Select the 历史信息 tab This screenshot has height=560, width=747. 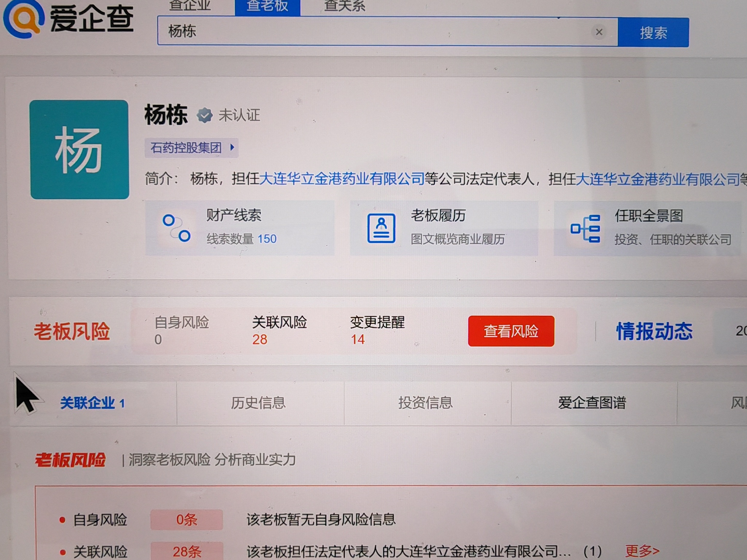tap(258, 403)
